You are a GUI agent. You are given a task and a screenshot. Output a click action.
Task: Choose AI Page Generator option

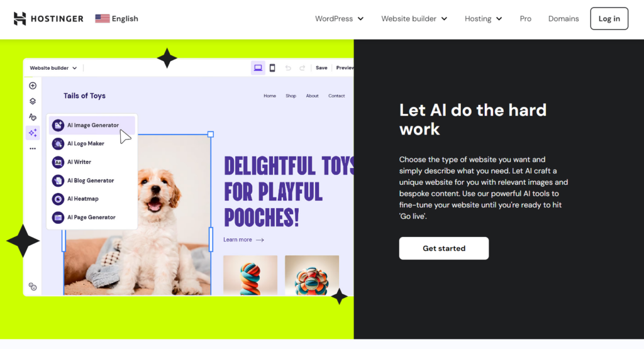(x=92, y=217)
